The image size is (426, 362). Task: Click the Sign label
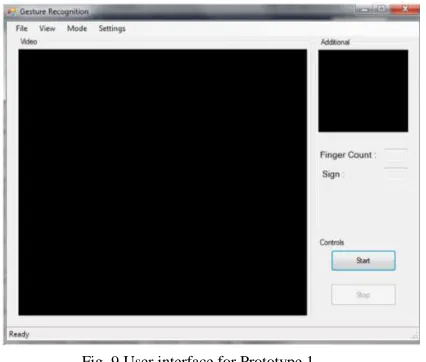click(x=333, y=174)
